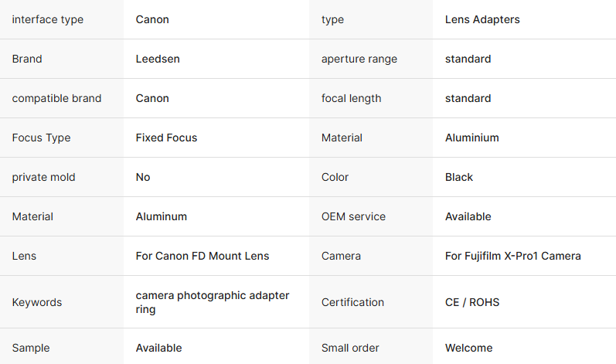This screenshot has height=364, width=616.
Task: Click the 'OEM service' label
Action: (x=353, y=216)
